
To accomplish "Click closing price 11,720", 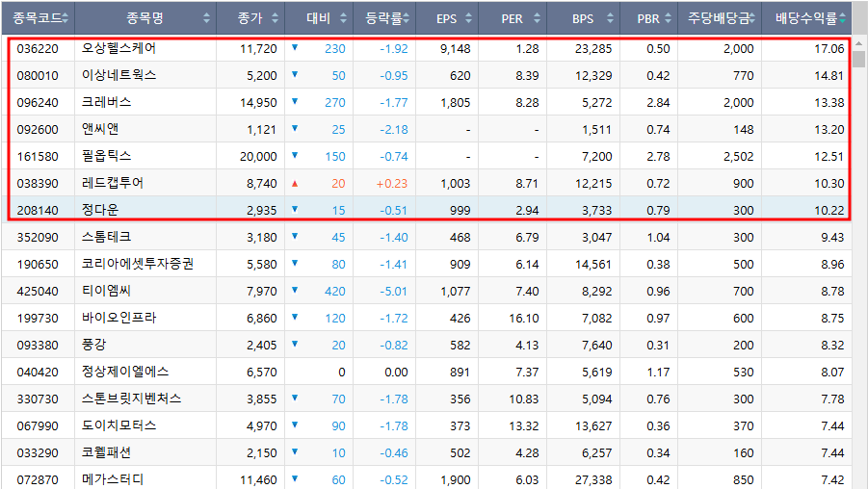I will click(258, 49).
